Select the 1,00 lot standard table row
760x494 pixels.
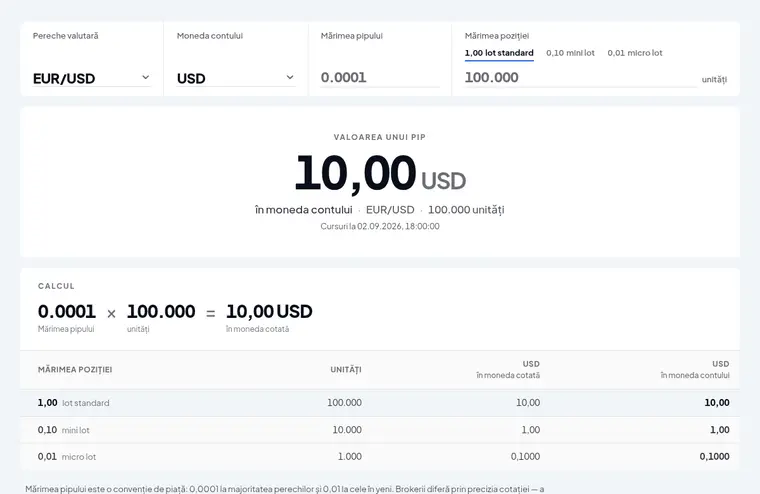pyautogui.click(x=380, y=403)
